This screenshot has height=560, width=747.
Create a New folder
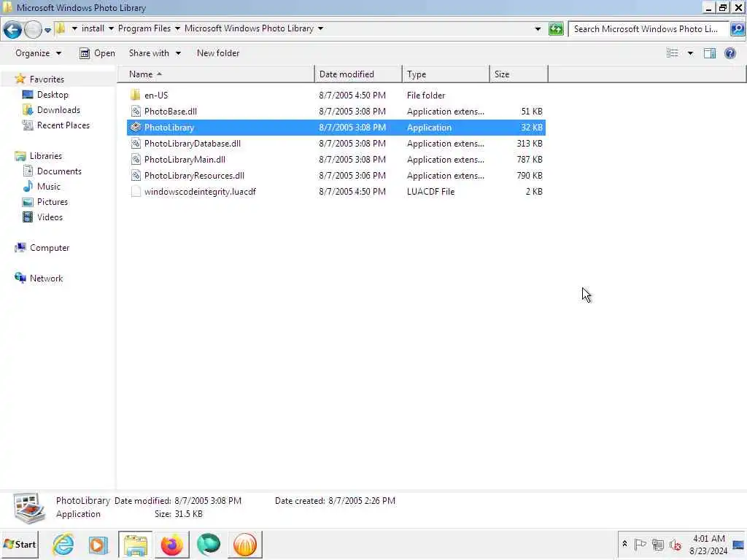pyautogui.click(x=218, y=53)
